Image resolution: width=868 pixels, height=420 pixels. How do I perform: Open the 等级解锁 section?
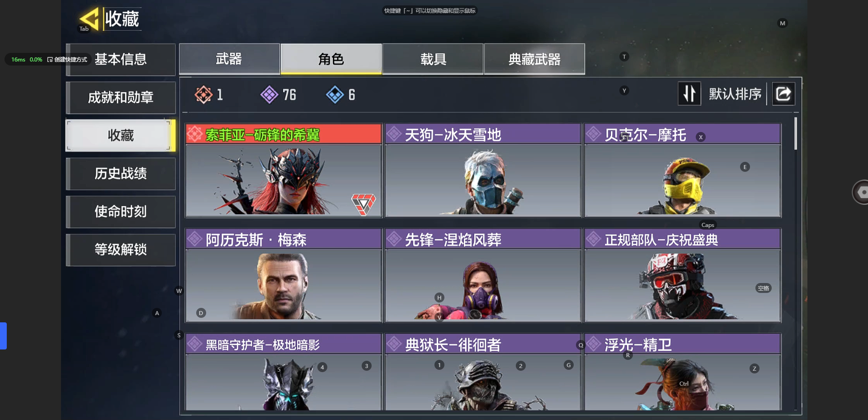pyautogui.click(x=121, y=250)
